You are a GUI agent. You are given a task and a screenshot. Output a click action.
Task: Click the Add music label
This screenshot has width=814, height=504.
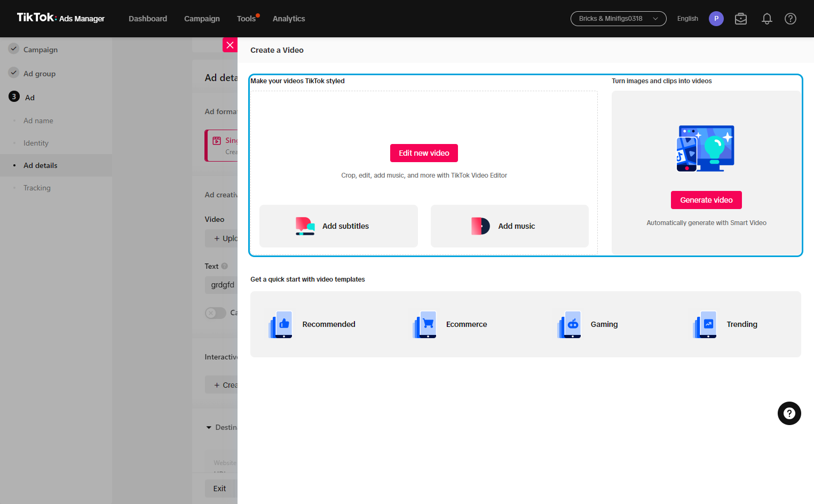pos(516,226)
